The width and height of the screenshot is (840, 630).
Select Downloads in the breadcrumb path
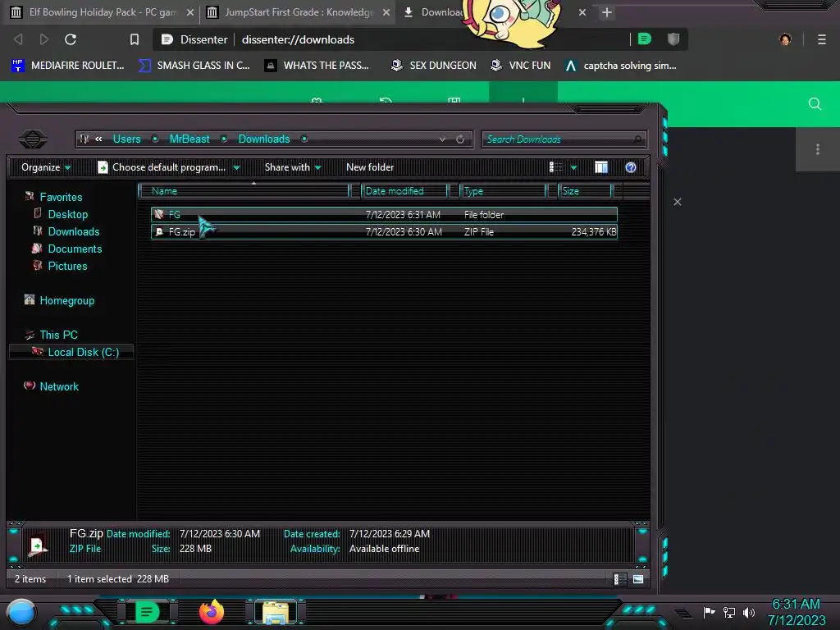tap(264, 139)
